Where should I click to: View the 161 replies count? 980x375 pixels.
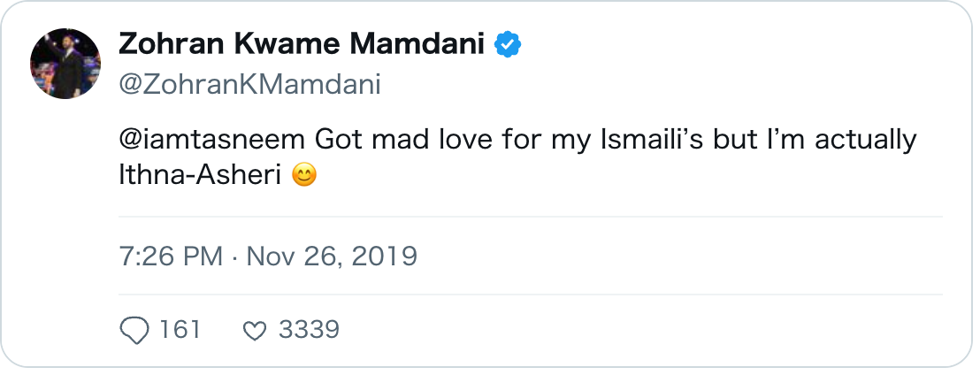(x=180, y=329)
